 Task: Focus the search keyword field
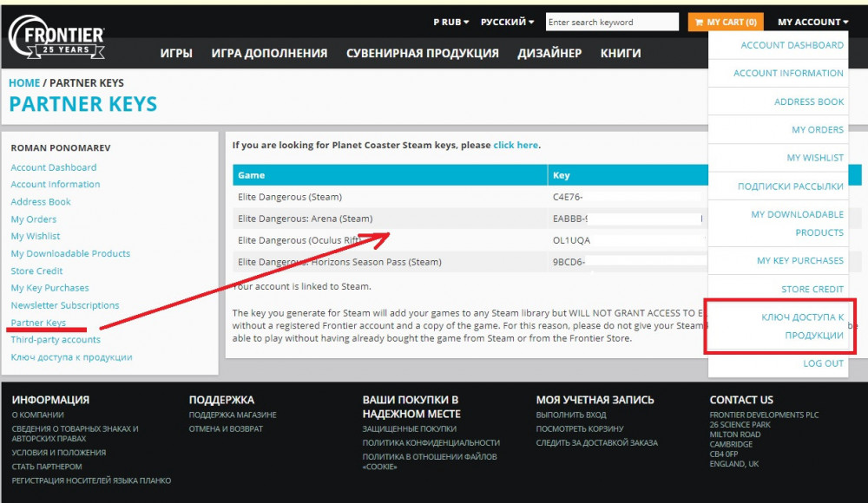(612, 23)
